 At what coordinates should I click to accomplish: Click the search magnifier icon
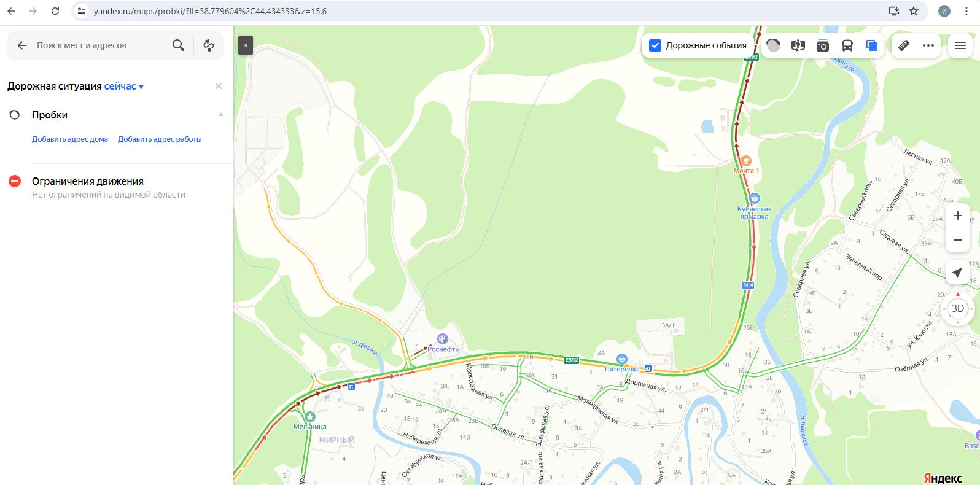[x=178, y=45]
